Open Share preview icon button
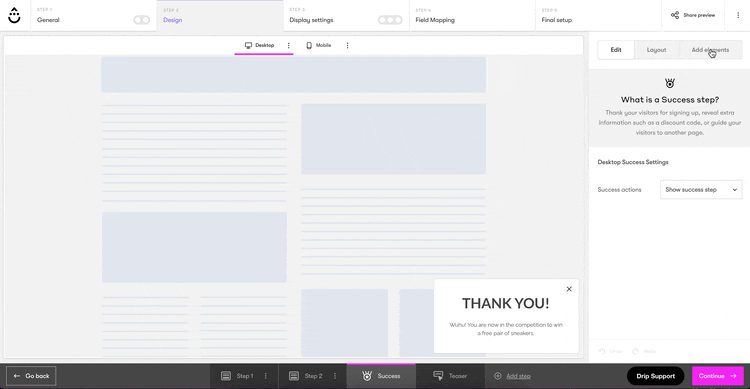Viewport: 750px width, 389px height. (674, 15)
